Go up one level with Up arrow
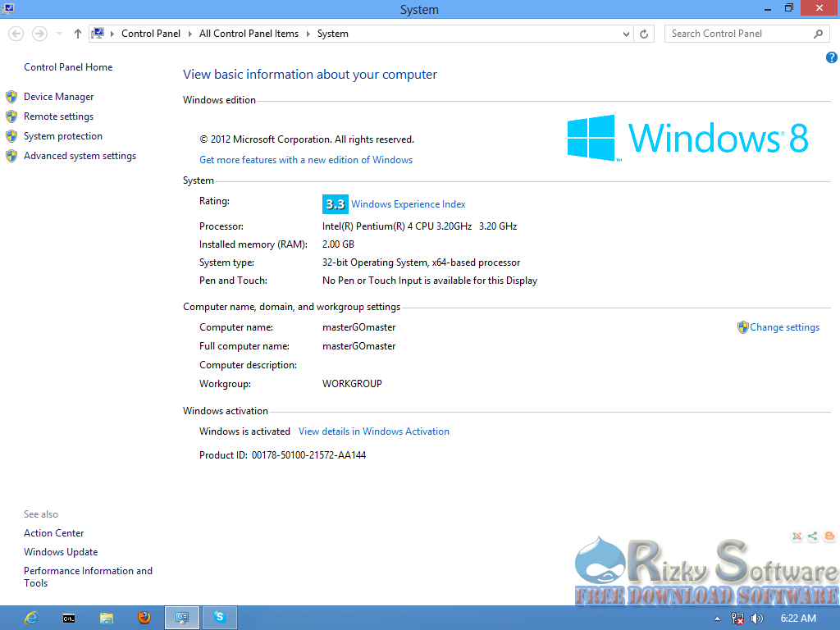The width and height of the screenshot is (840, 630). tap(78, 34)
